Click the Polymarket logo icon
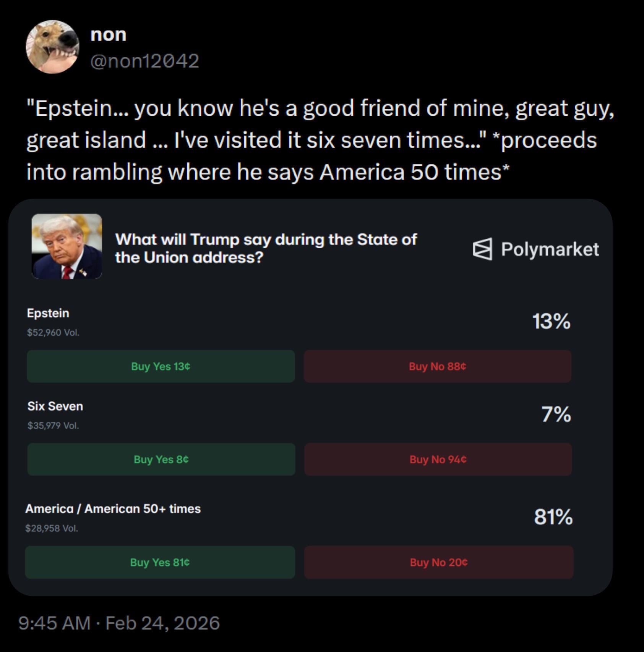644x652 pixels. (x=482, y=249)
